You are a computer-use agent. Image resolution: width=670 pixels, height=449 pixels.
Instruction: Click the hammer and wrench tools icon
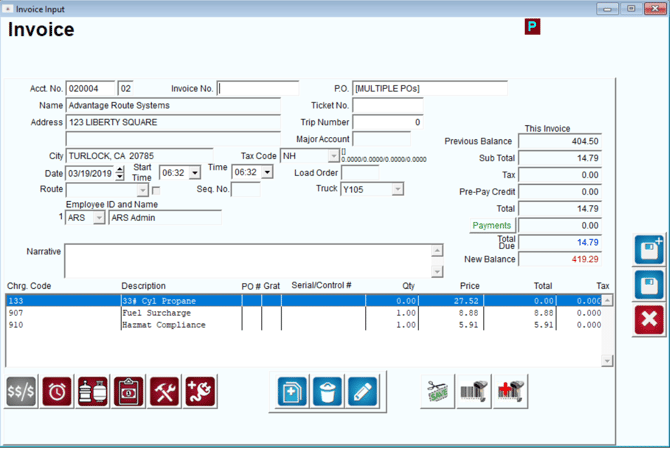tap(165, 391)
